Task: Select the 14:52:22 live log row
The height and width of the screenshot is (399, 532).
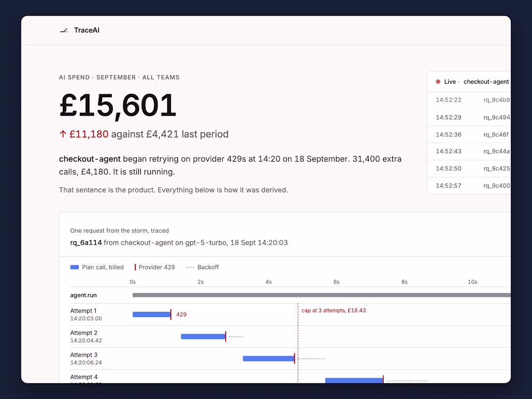Action: (x=469, y=100)
